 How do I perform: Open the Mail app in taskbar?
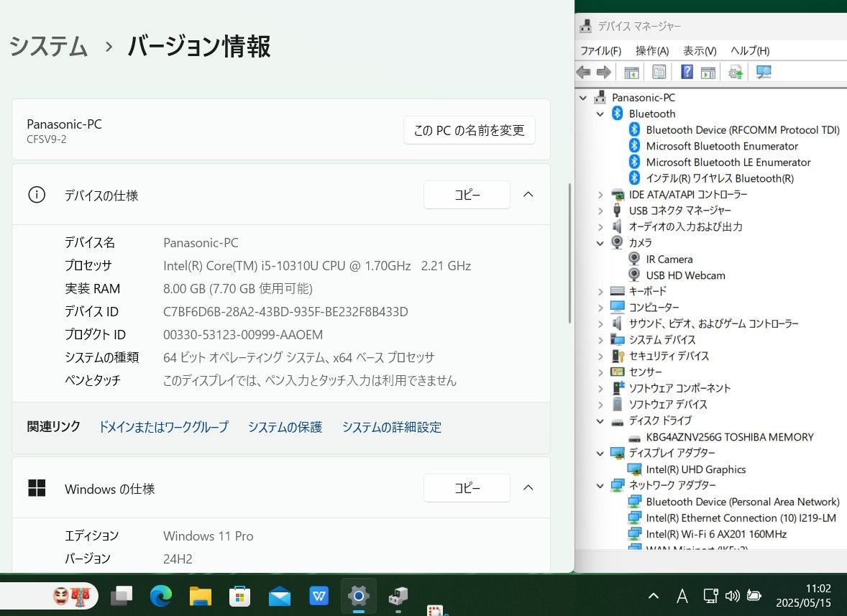[279, 596]
